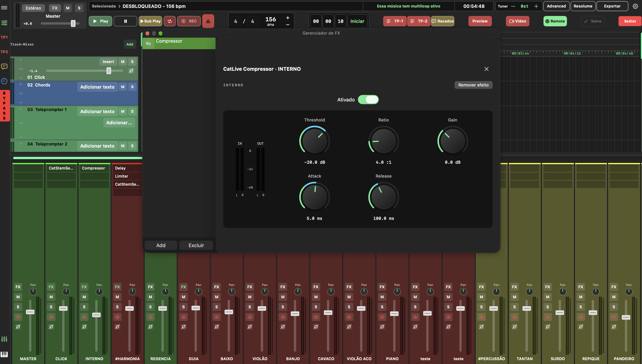Click the Master volume slider handle
642x364 pixels.
coord(73,23)
